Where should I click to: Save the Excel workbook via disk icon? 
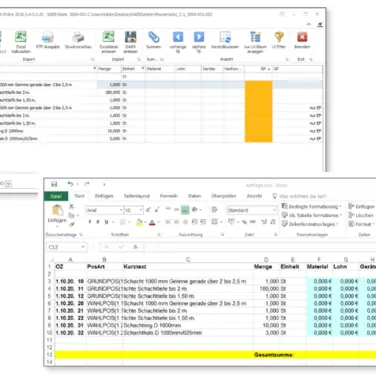pos(54,184)
